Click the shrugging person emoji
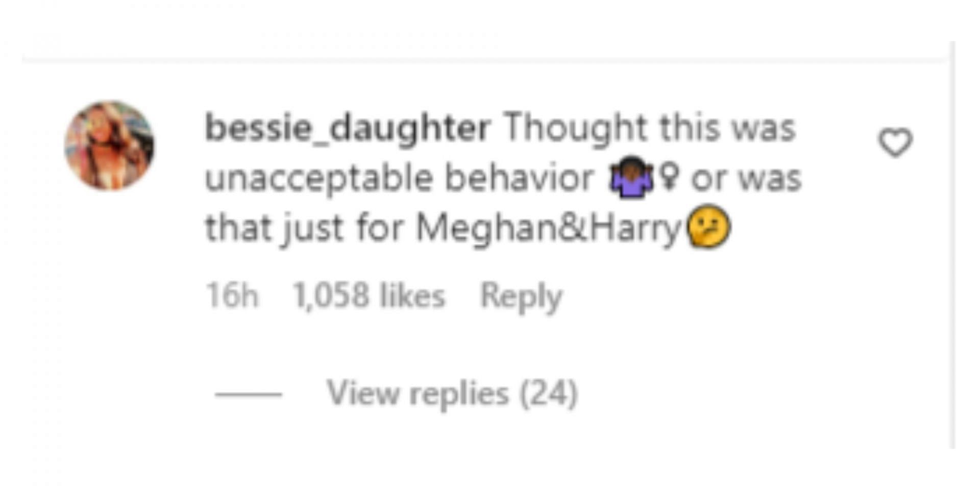980x490 pixels. coord(631,177)
